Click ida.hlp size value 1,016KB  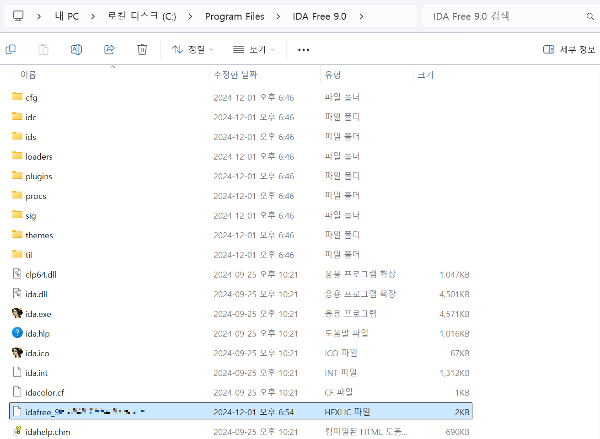click(454, 333)
